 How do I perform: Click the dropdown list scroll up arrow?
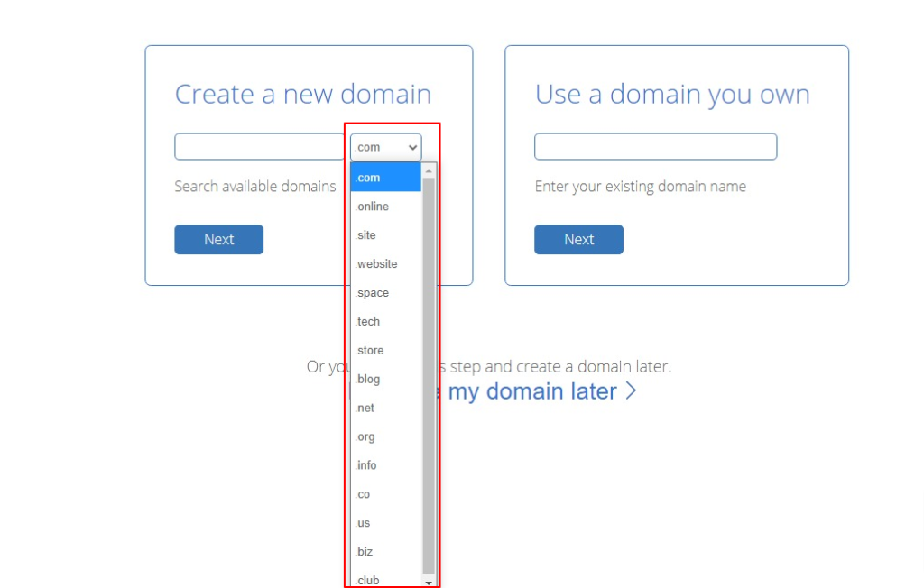coord(429,170)
